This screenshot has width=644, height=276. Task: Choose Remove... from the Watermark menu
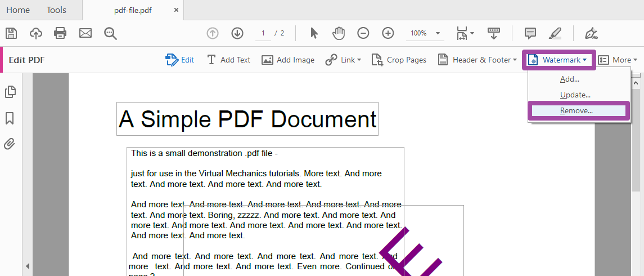(x=579, y=110)
